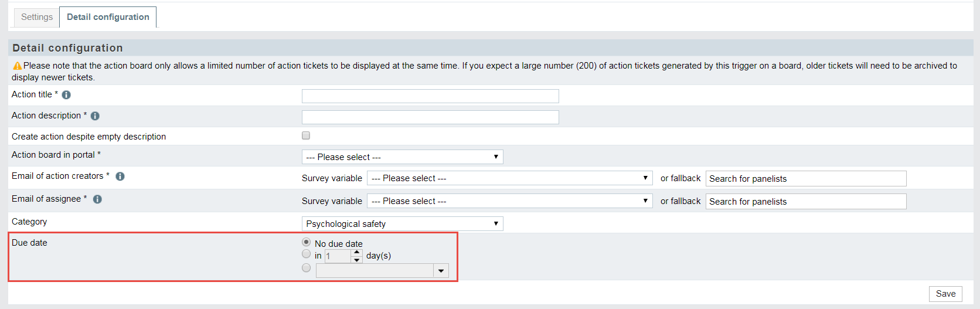The height and width of the screenshot is (309, 980).
Task: Click the 'Detail configuration' section heading
Action: point(68,48)
